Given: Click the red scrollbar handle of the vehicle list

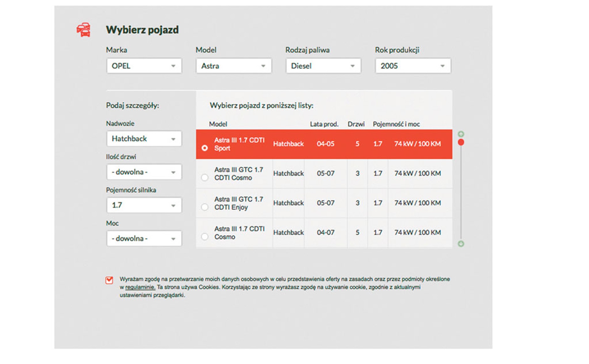Looking at the screenshot, I should tap(461, 143).
